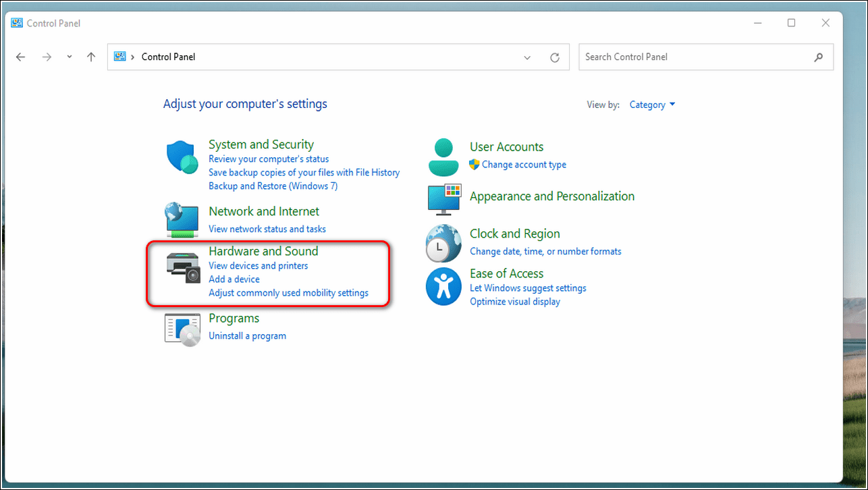Go up one folder level
The height and width of the screenshot is (490, 868).
tap(91, 57)
